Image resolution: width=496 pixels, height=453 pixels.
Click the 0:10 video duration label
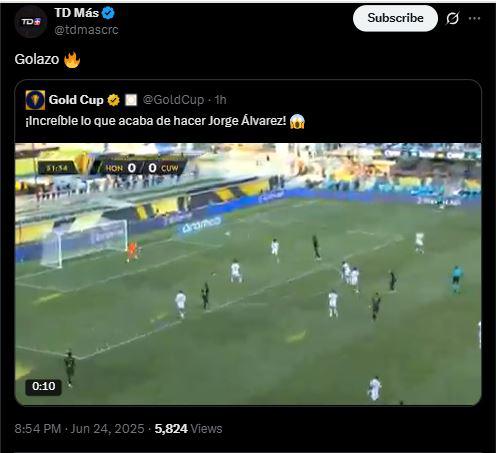44,386
